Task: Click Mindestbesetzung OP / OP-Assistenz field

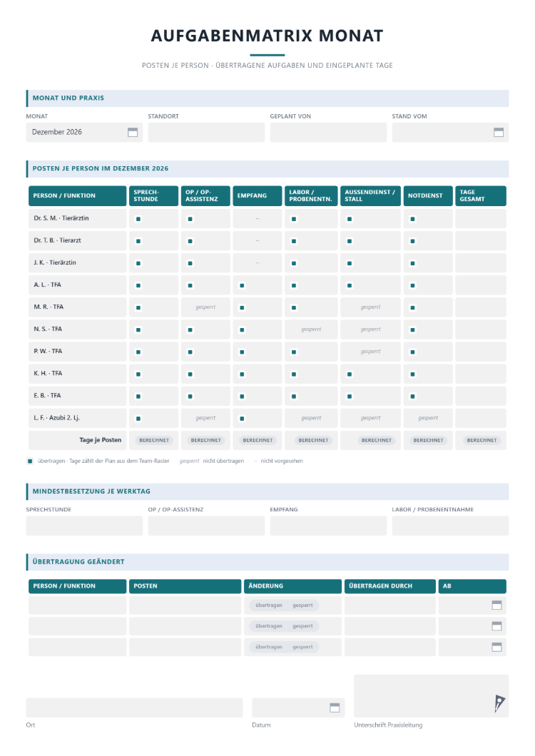Action: [x=206, y=526]
